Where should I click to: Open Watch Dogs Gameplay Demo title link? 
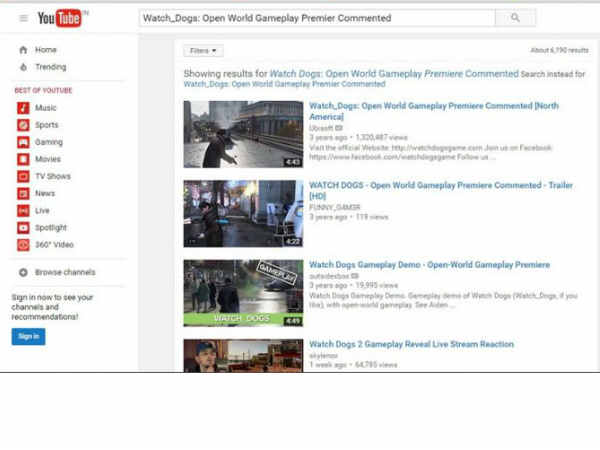pyautogui.click(x=429, y=265)
